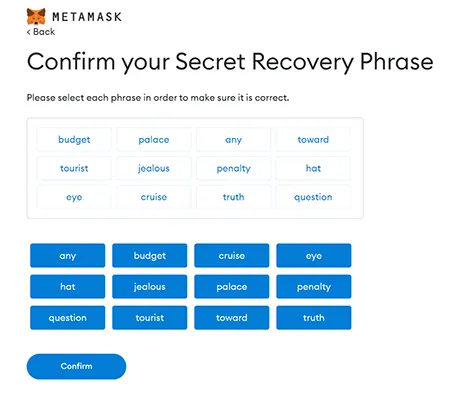The height and width of the screenshot is (400, 468).
Task: Select the blue 'toward' word button
Action: point(232,318)
